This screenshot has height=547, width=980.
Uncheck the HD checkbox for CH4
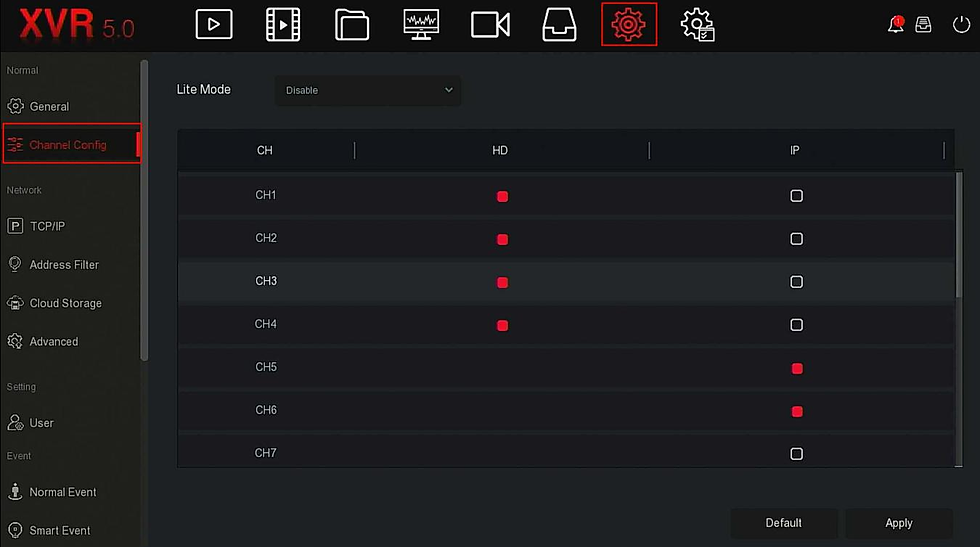[502, 326]
